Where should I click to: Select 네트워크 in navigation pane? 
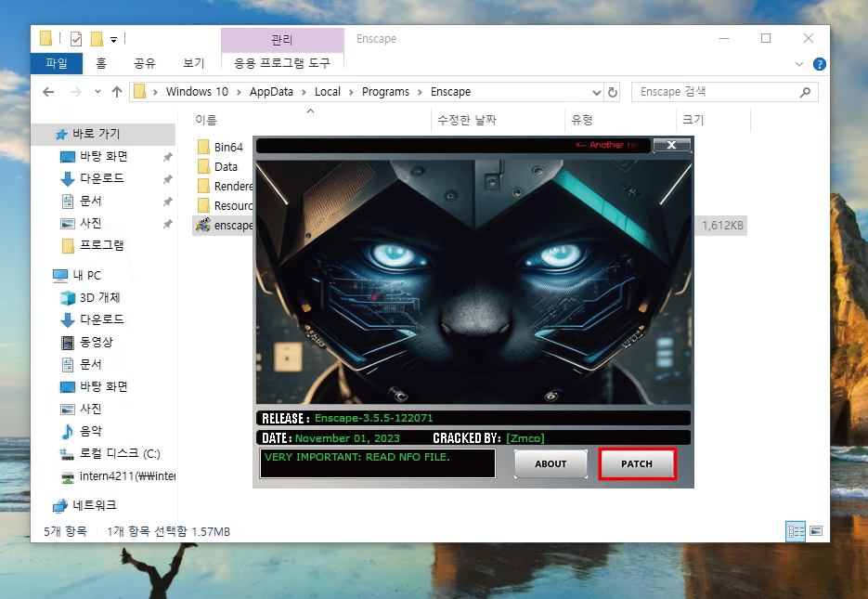tap(94, 505)
